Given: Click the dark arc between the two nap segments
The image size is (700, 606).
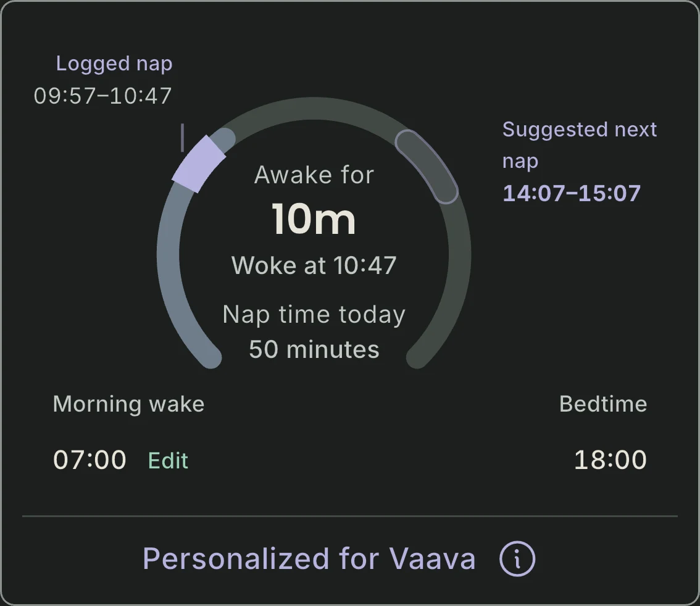Looking at the screenshot, I should point(314,109).
